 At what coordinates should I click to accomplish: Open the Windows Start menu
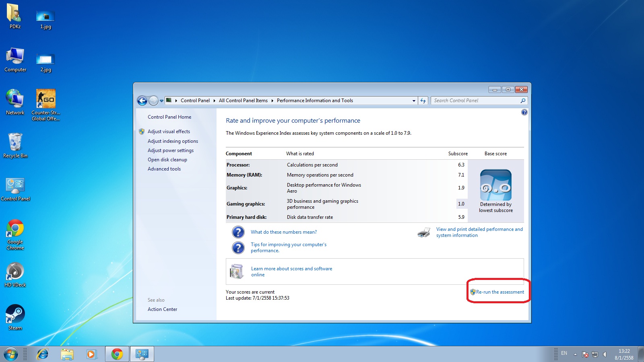click(x=11, y=354)
